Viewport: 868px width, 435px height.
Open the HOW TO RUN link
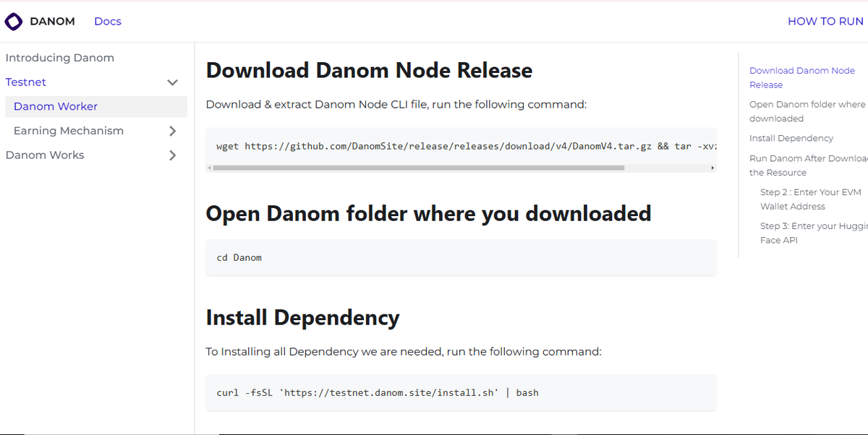pyautogui.click(x=825, y=22)
